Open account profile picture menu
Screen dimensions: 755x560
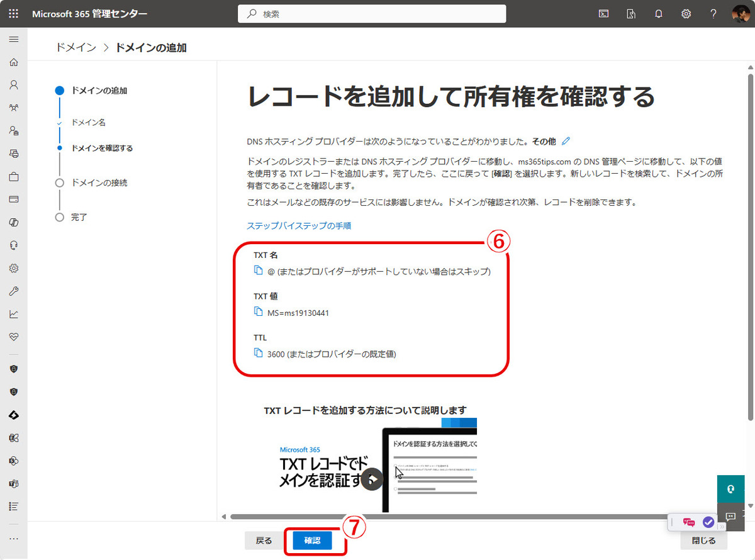[x=741, y=14]
